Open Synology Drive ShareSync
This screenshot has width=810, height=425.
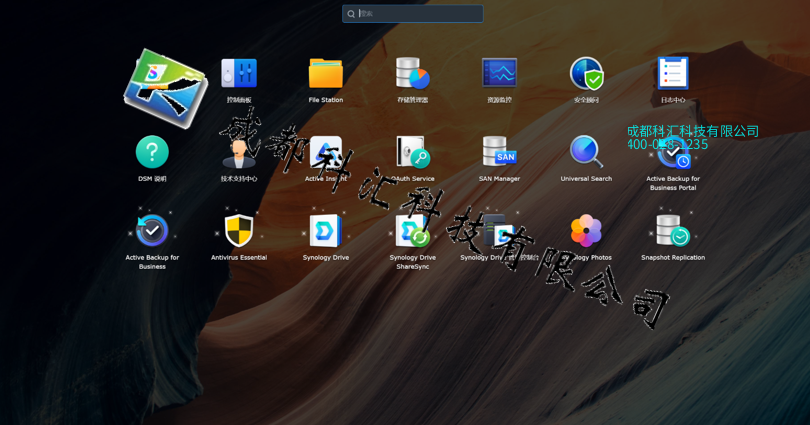pos(412,230)
